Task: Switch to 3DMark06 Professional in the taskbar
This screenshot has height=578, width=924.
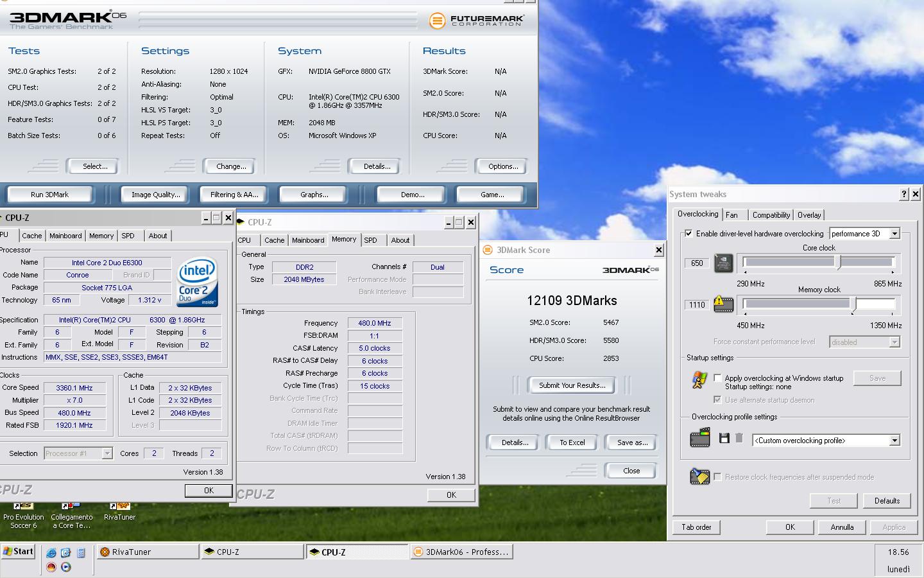Action: [461, 552]
